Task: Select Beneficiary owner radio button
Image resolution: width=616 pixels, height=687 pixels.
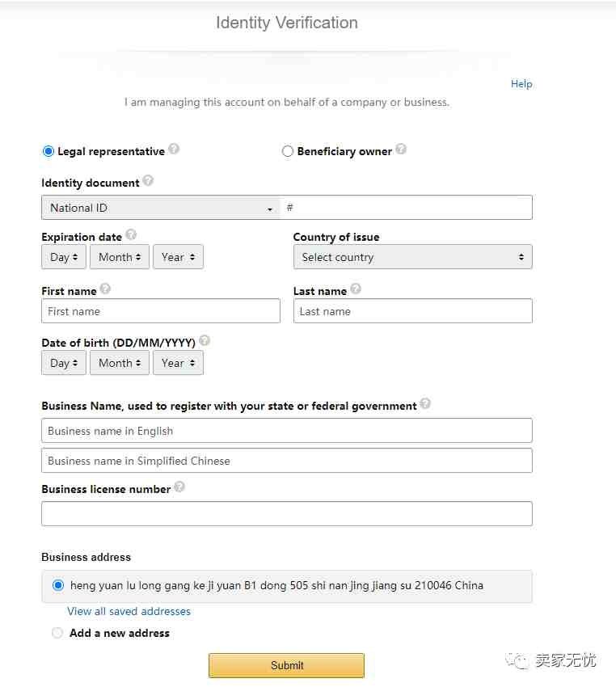Action: (x=288, y=151)
